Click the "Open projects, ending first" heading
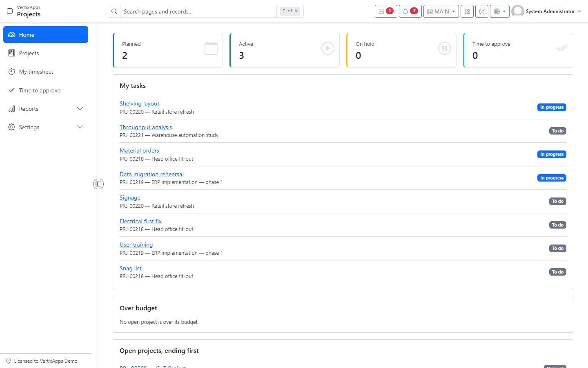Image resolution: width=588 pixels, height=368 pixels. point(159,351)
